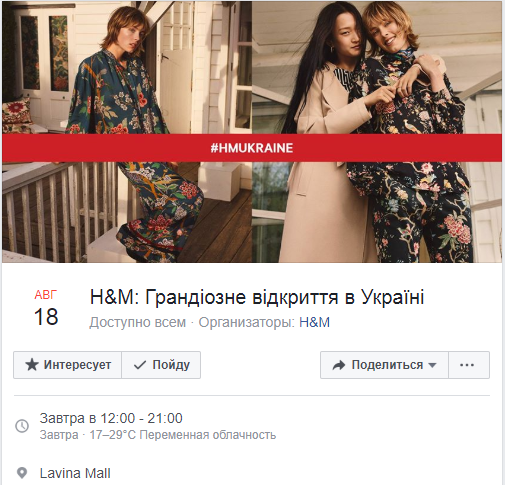The image size is (505, 485).
Task: Click the share arrow icon
Action: (x=339, y=365)
